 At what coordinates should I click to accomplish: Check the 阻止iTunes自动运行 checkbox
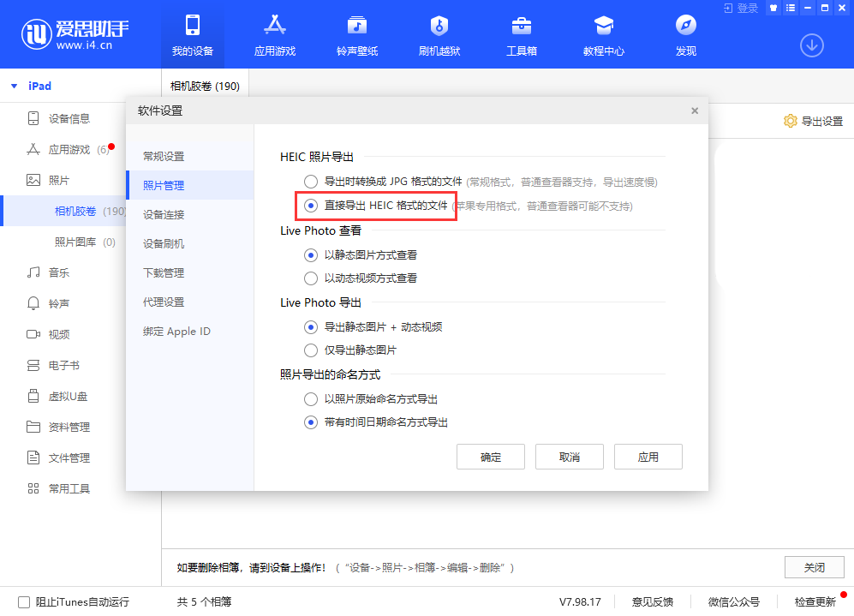[x=24, y=601]
